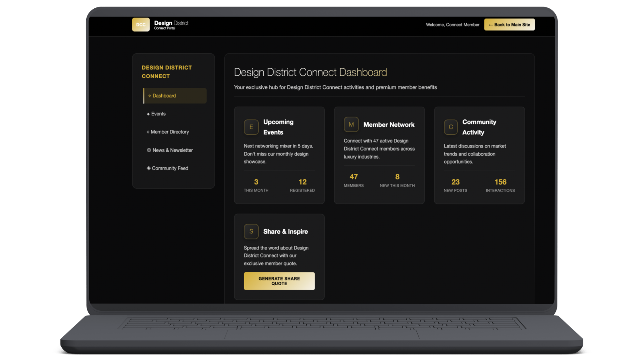The width and height of the screenshot is (644, 362).
Task: Click the circle icon beside News & Newsletter
Action: tap(149, 150)
